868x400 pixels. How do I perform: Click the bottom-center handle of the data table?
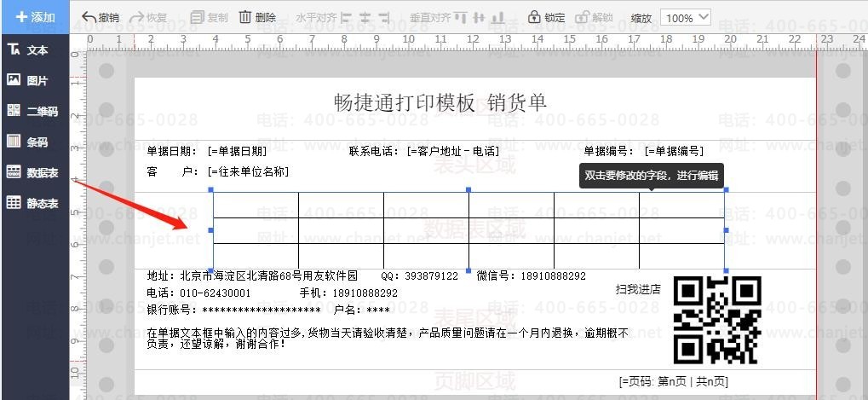pos(468,271)
